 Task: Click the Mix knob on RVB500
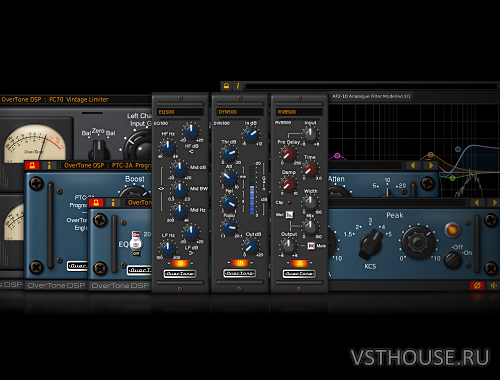pyautogui.click(x=310, y=227)
